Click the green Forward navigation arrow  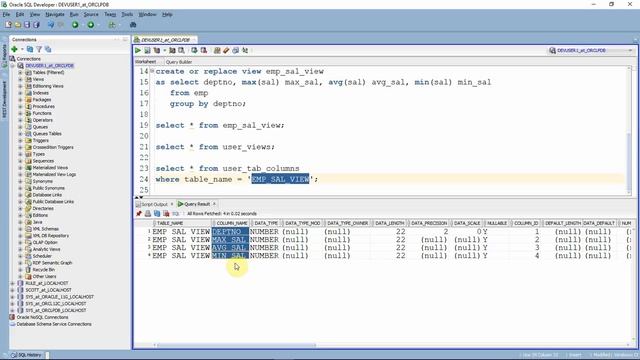click(91, 25)
